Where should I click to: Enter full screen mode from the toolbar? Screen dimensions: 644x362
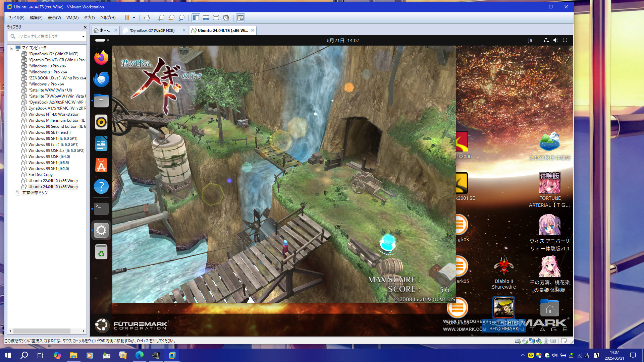click(x=216, y=18)
